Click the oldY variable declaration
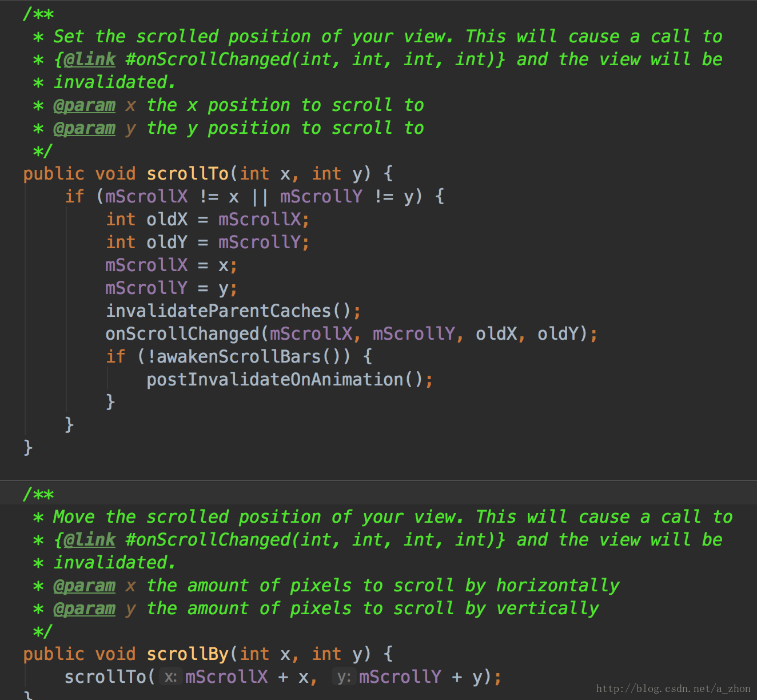Viewport: 757px width, 700px height. point(167,242)
